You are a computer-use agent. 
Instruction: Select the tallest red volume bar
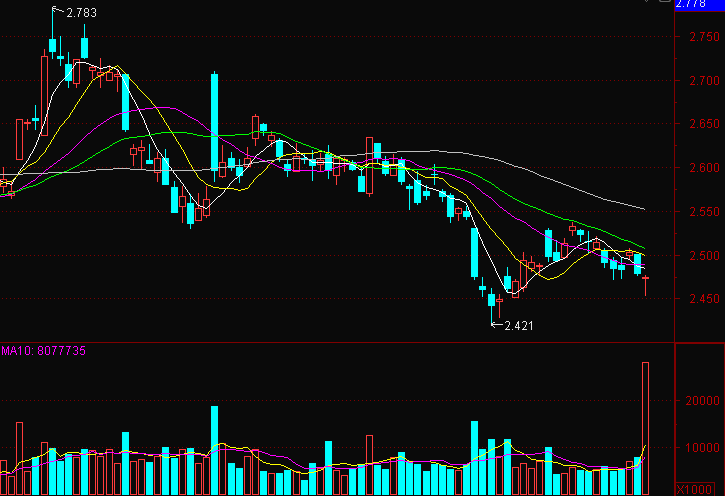click(x=645, y=428)
